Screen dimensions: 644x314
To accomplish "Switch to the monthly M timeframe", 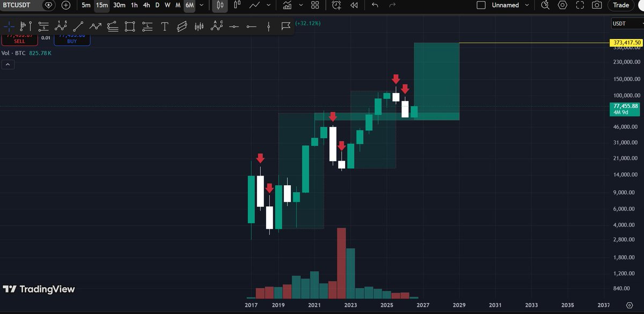I will tap(178, 5).
